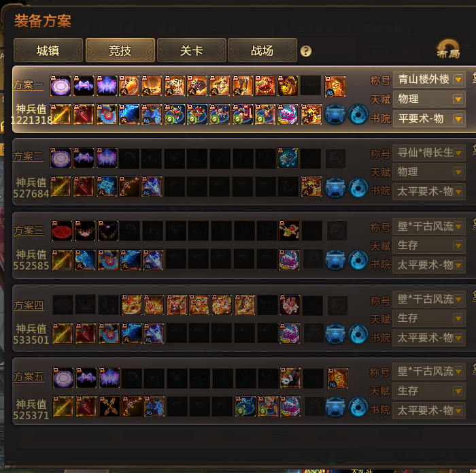Click the 方案二 scheme label
Screen dimensions: 476x473
(28, 157)
